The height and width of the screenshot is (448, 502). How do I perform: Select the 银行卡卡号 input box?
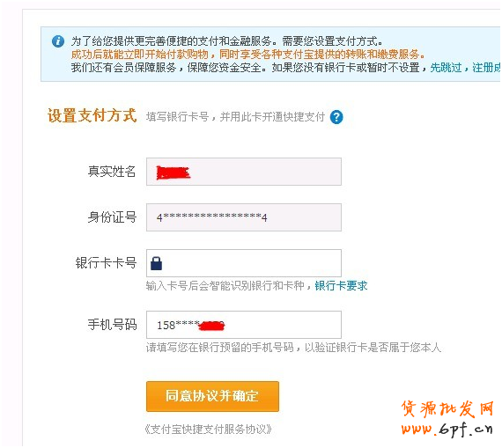pos(244,263)
